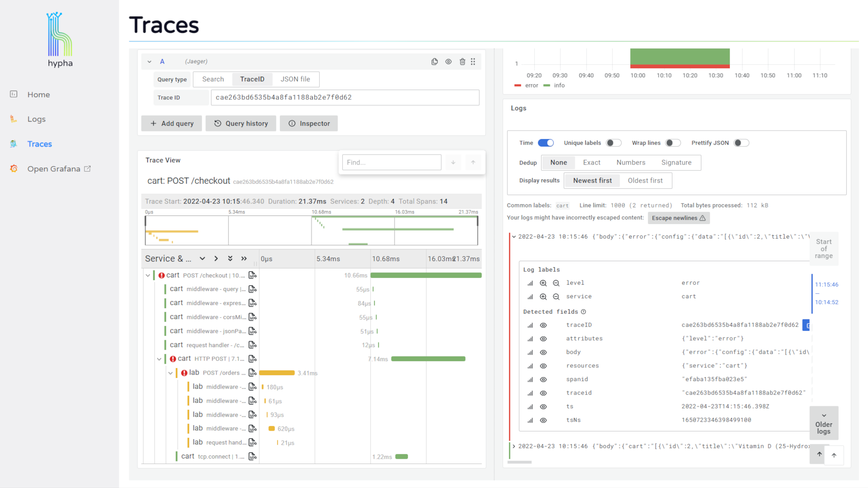This screenshot has width=868, height=488.
Task: Switch query type to Search
Action: (x=213, y=79)
